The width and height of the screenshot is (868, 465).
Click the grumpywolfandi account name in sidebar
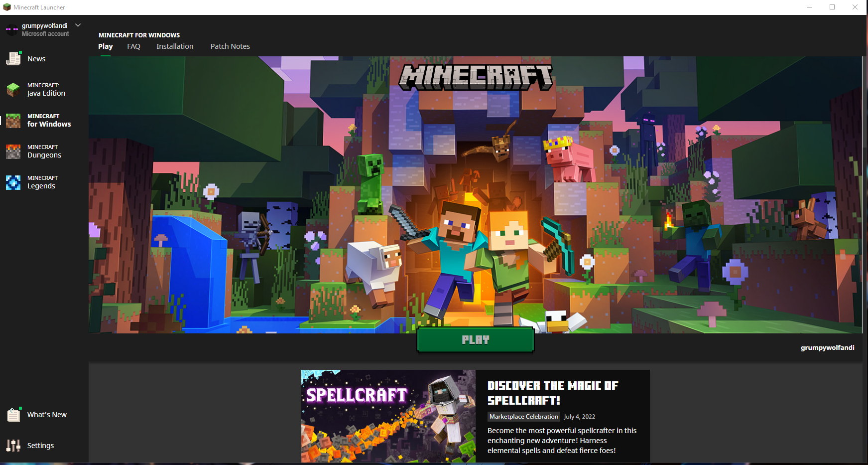pos(45,25)
